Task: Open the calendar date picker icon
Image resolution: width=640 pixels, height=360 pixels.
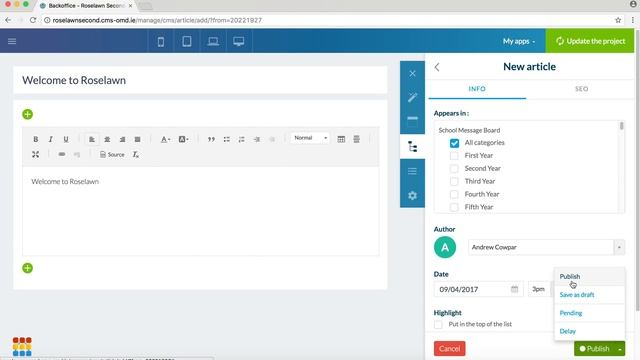Action: [x=514, y=289]
